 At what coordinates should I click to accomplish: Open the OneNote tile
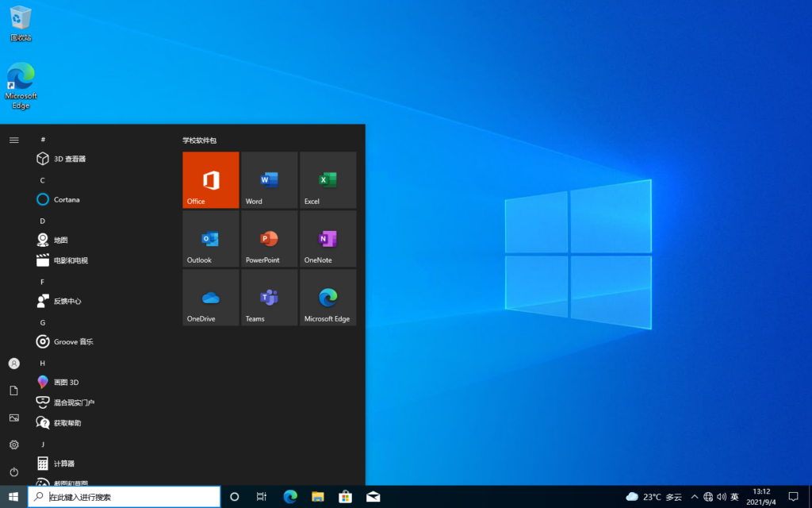327,238
